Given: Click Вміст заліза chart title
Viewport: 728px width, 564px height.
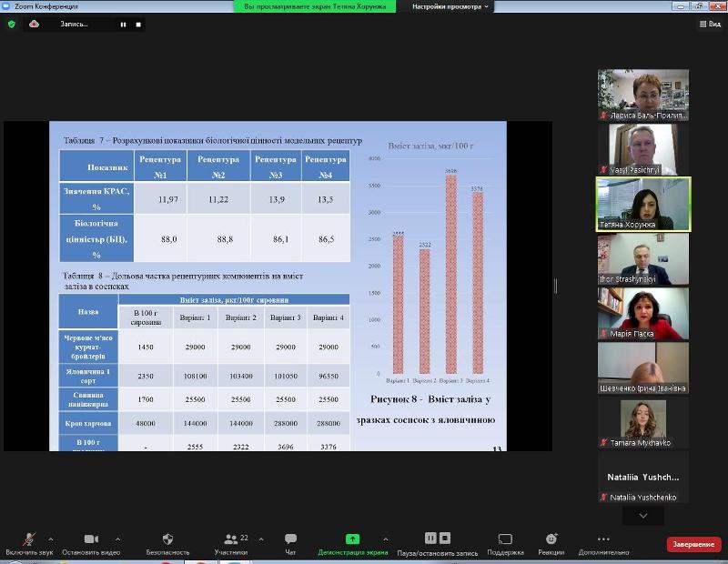Looking at the screenshot, I should (430, 146).
